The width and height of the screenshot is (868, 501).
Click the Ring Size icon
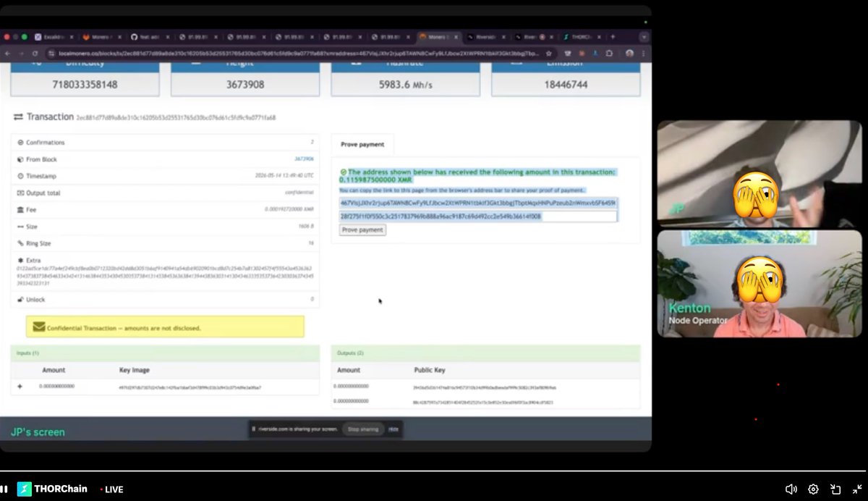20,243
